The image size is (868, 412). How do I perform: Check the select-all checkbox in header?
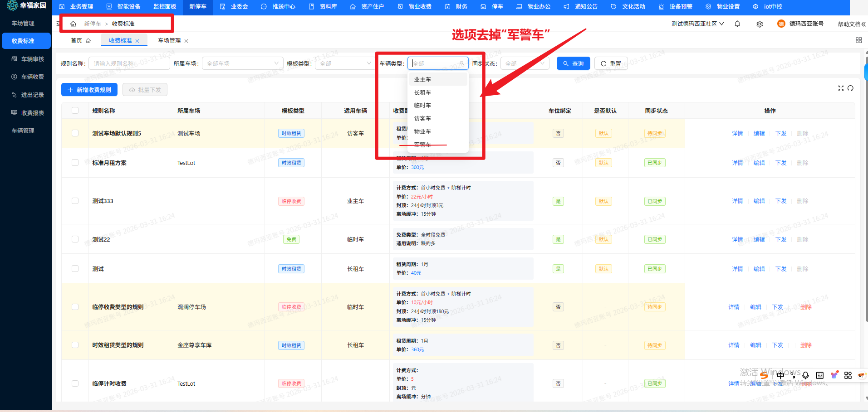(75, 111)
